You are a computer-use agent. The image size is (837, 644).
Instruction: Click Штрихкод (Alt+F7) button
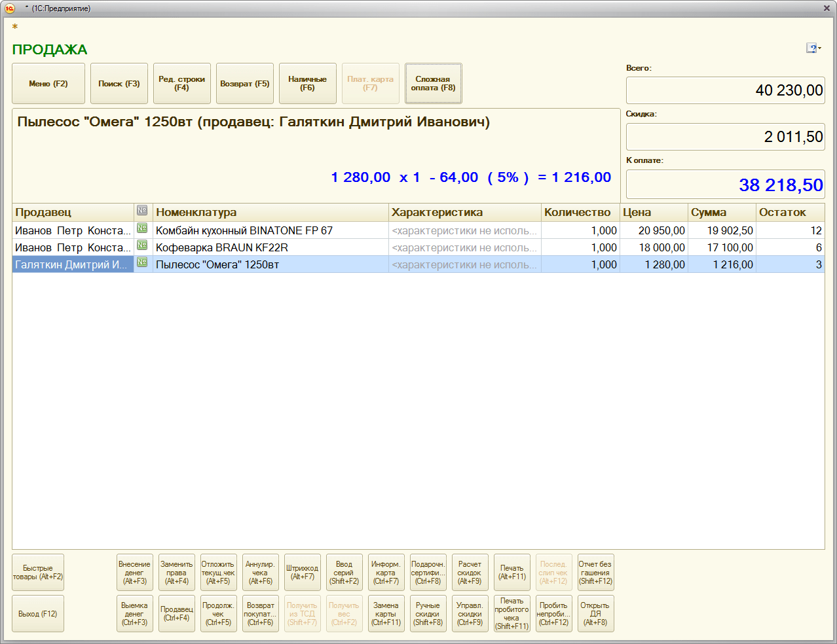point(302,573)
